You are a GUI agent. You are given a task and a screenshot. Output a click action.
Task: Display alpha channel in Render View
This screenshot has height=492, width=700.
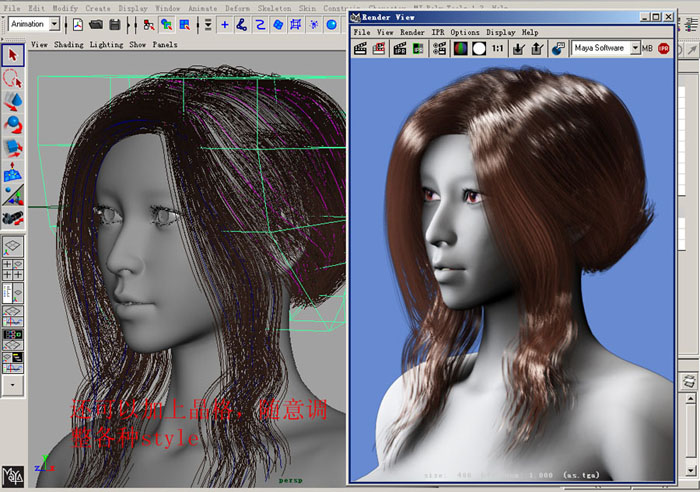pyautogui.click(x=479, y=48)
